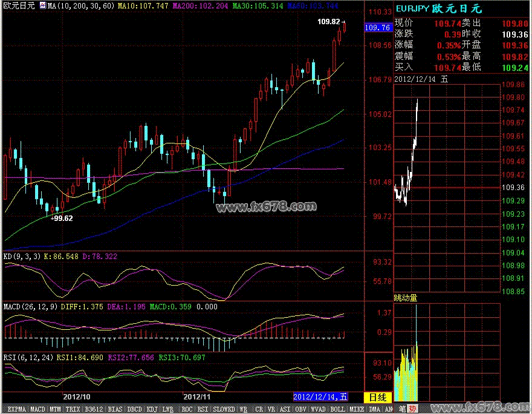Switch to the MACD indicator tab
Screen dimensions: 532x414
coord(38,409)
